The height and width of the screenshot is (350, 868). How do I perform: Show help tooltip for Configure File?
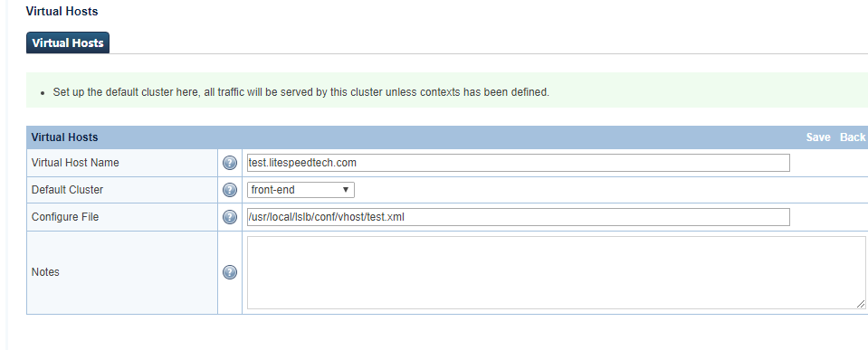pos(230,217)
